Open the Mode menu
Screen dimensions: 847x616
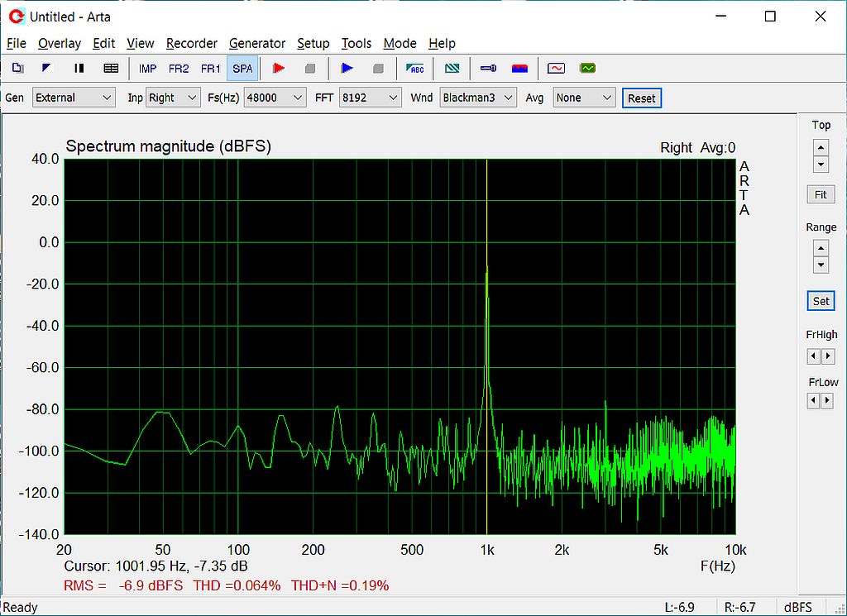click(x=400, y=43)
